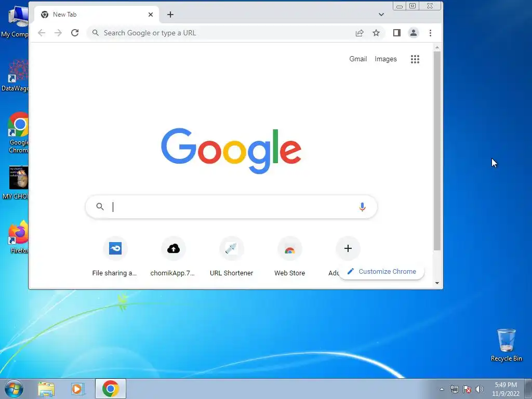The image size is (532, 399).
Task: Expand the tab search chevron
Action: 381,15
